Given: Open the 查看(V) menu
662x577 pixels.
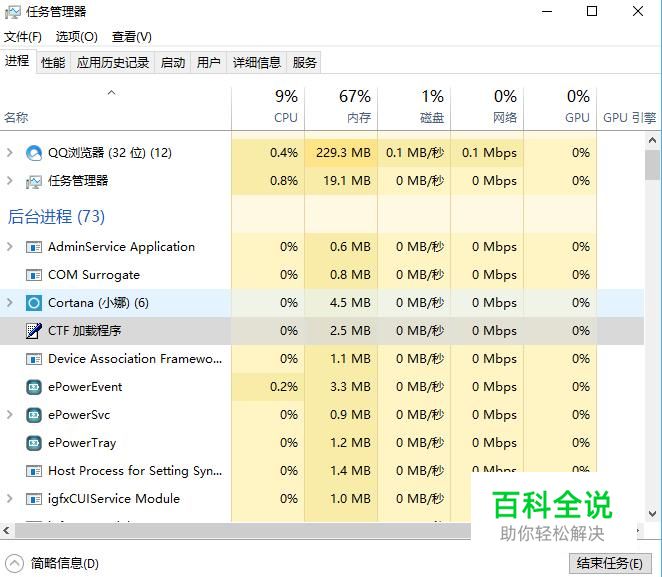Looking at the screenshot, I should (132, 37).
